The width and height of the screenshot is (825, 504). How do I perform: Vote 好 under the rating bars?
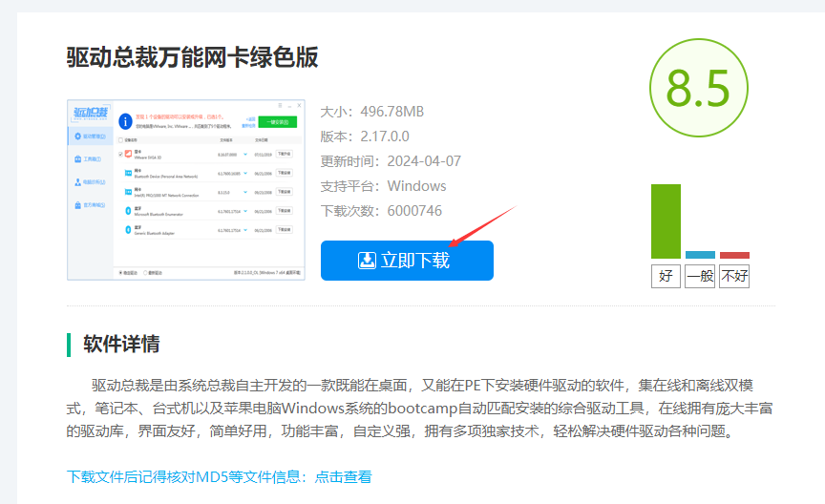666,277
